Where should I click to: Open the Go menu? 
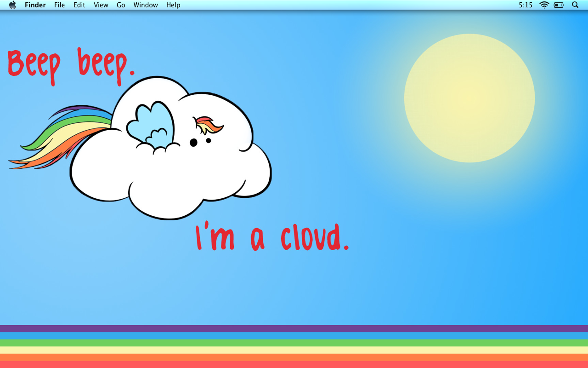121,5
